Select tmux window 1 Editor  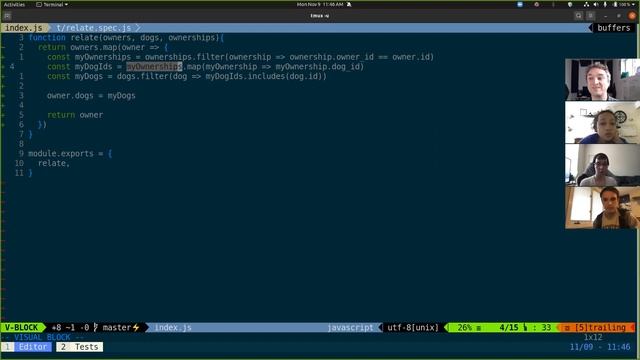point(27,347)
